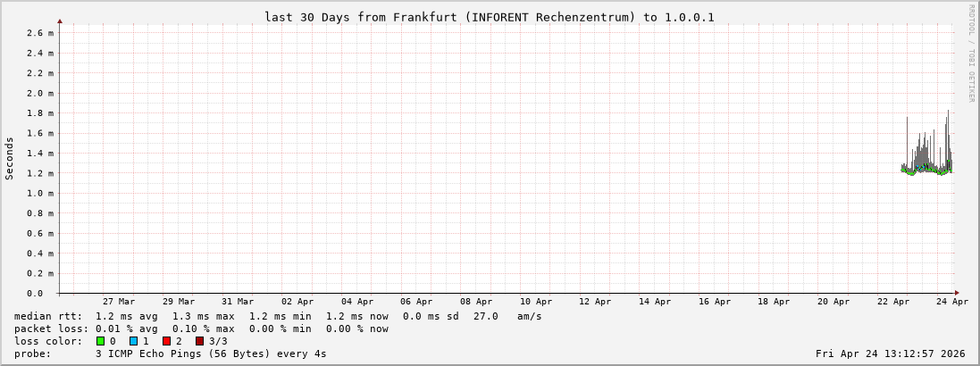Click the 02 Apr date label
This screenshot has height=366, width=980.
pyautogui.click(x=297, y=302)
